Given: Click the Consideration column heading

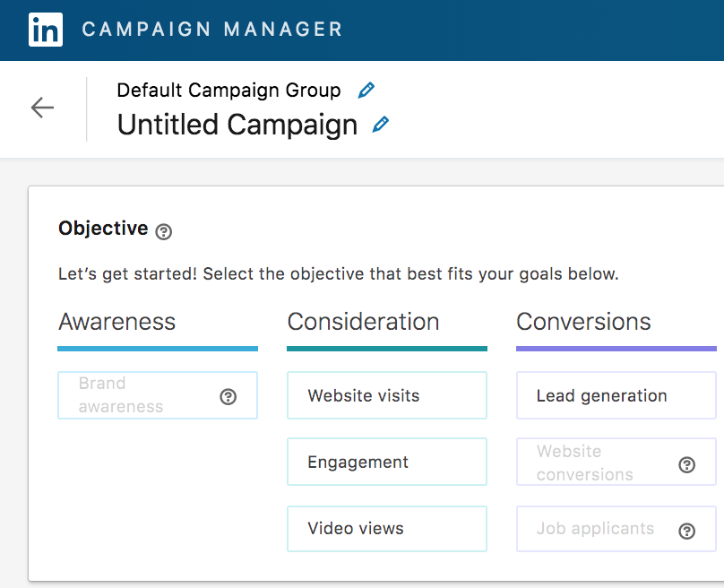Looking at the screenshot, I should (x=363, y=322).
